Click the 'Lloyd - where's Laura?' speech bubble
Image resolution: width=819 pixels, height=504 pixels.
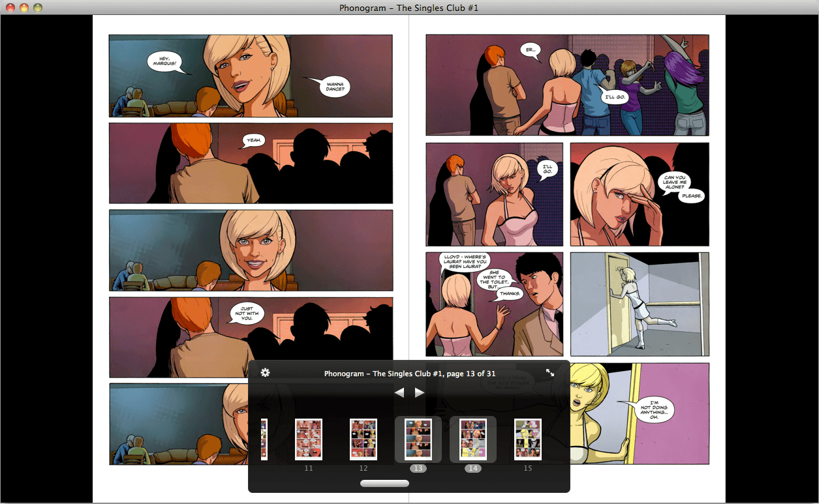click(463, 262)
